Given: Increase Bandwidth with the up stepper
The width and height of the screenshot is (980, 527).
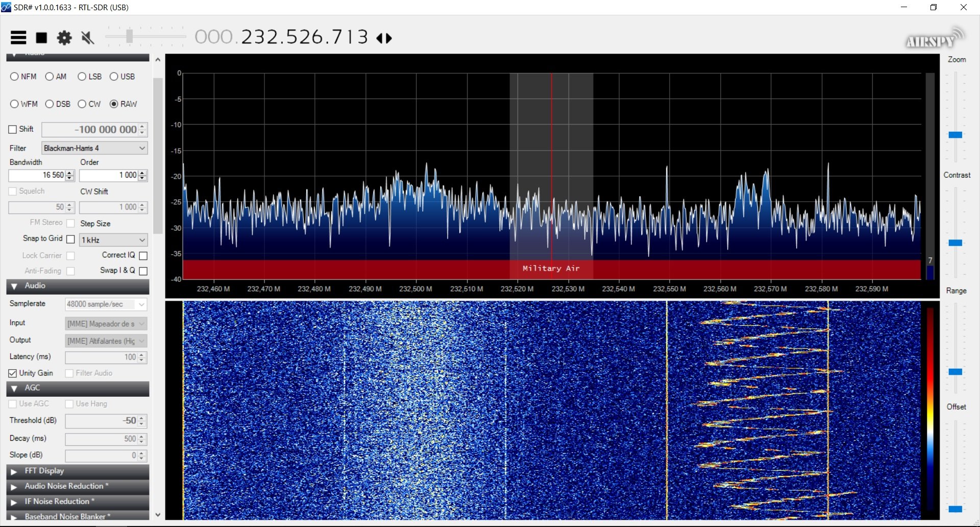Looking at the screenshot, I should 70,173.
